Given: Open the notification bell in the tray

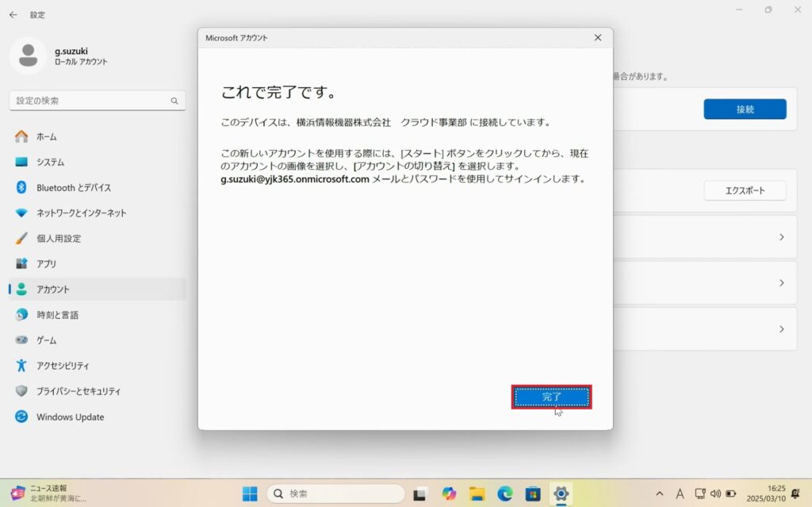Looking at the screenshot, I should [x=796, y=494].
